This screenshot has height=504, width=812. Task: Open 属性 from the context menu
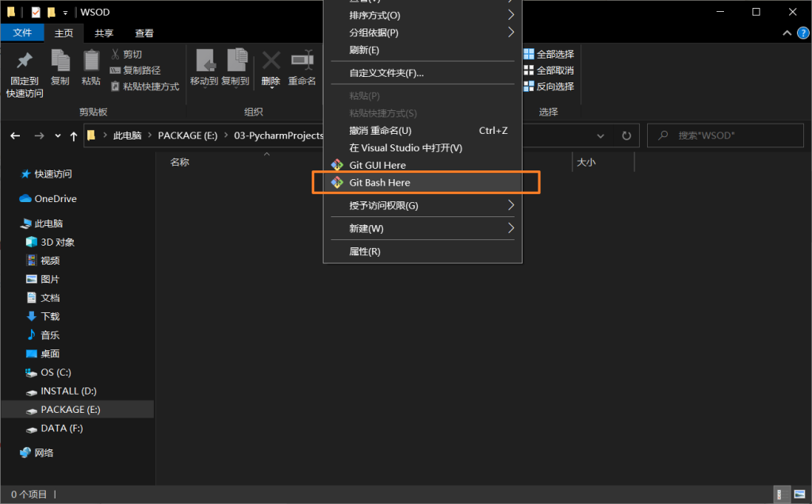(x=365, y=250)
